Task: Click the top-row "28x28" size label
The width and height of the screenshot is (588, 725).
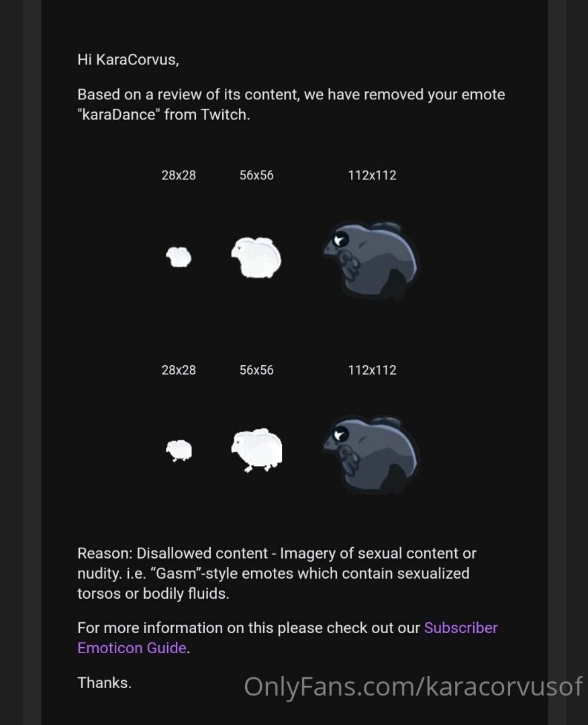Action: click(179, 175)
